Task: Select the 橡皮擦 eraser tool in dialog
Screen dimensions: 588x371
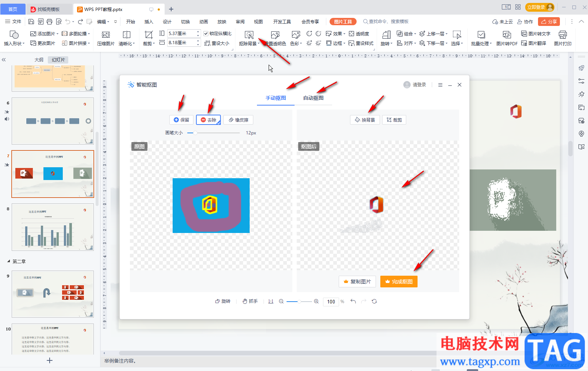Action: [238, 120]
